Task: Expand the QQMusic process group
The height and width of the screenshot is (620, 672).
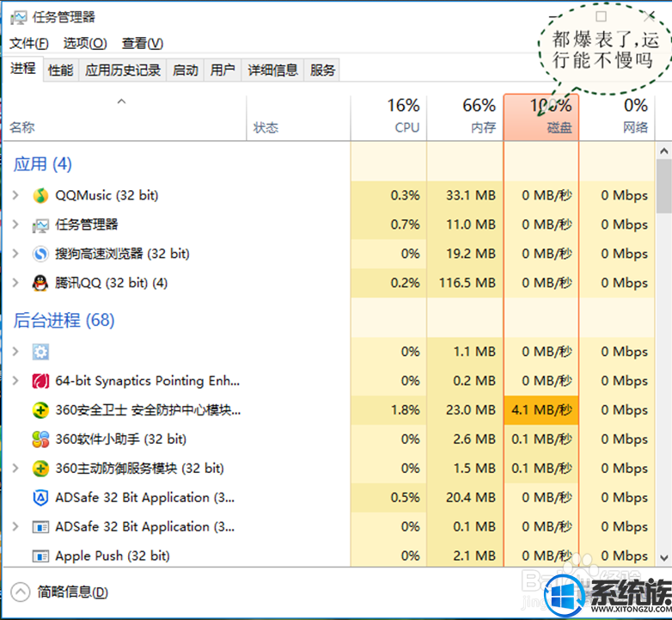Action: 15,195
